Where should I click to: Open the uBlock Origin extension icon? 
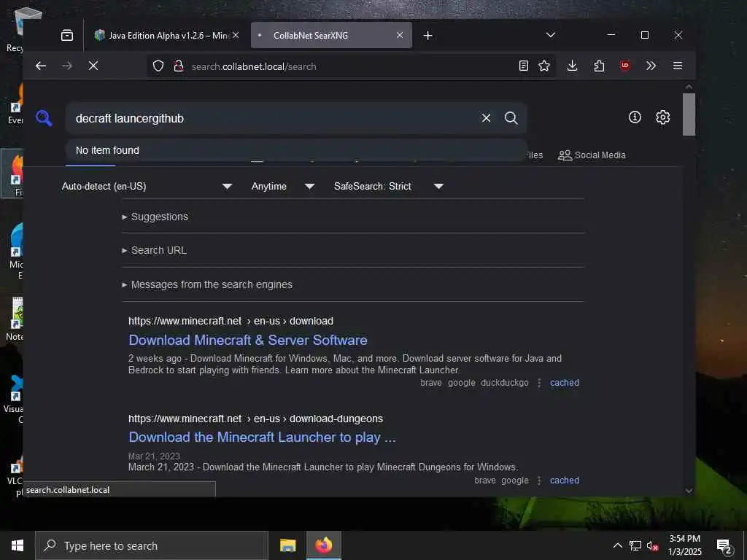tap(625, 66)
